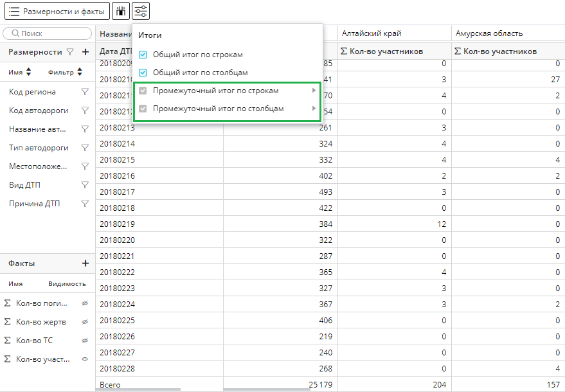Click the filter icon for Код автодороги
The width and height of the screenshot is (565, 392).
click(x=84, y=111)
